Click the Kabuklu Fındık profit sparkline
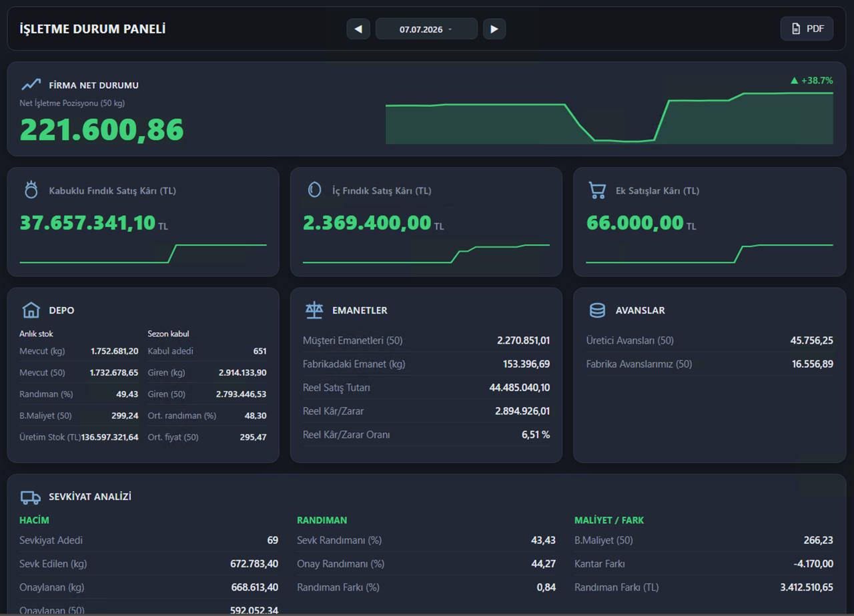The width and height of the screenshot is (854, 616). pos(143,254)
